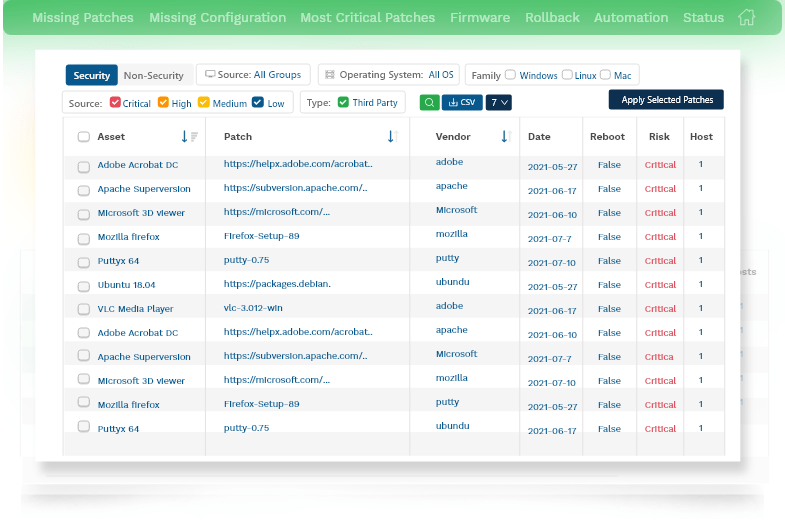Enable the Windows family checkbox

[510, 75]
